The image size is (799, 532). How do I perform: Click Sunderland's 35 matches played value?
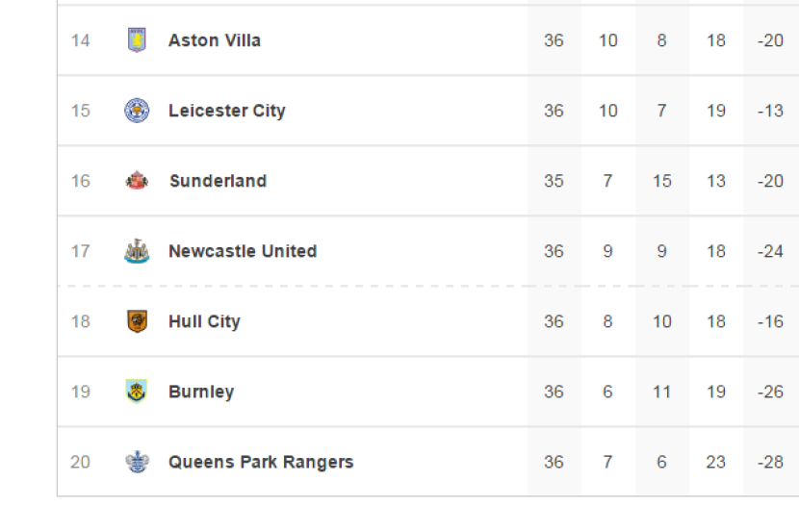point(554,181)
